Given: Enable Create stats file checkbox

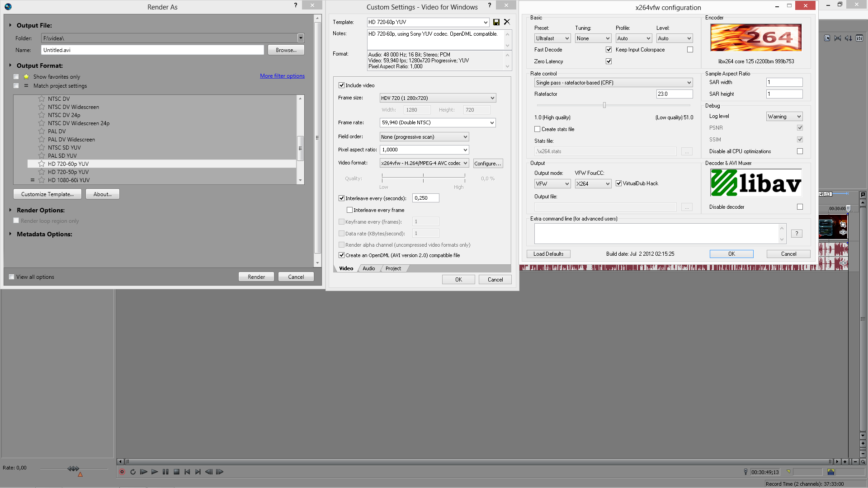Looking at the screenshot, I should point(538,129).
